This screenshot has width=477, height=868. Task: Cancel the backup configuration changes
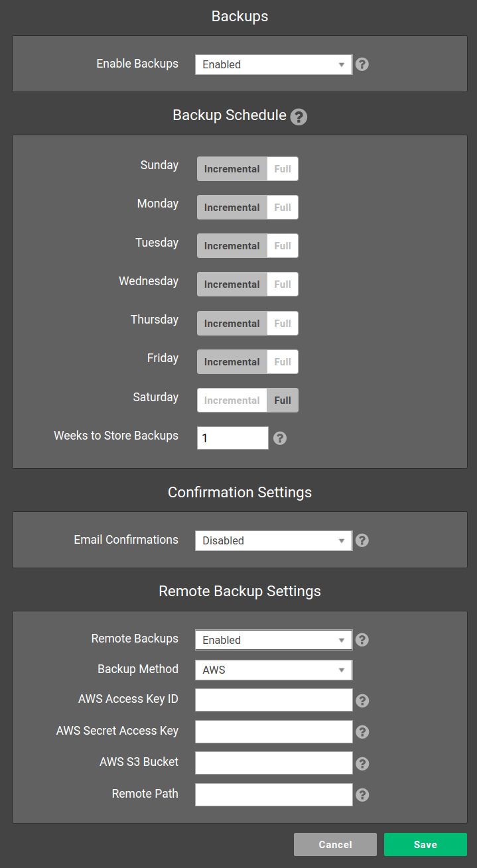pyautogui.click(x=335, y=844)
